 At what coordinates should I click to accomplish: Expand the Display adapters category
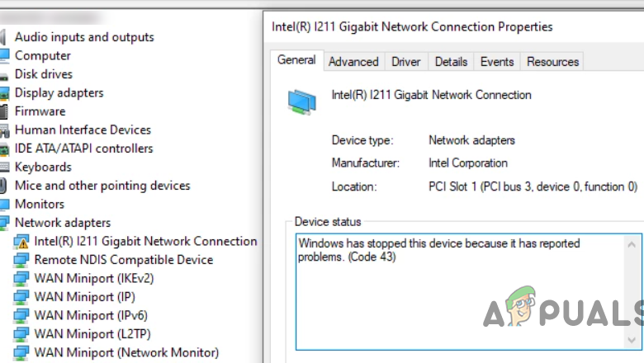tap(3, 93)
